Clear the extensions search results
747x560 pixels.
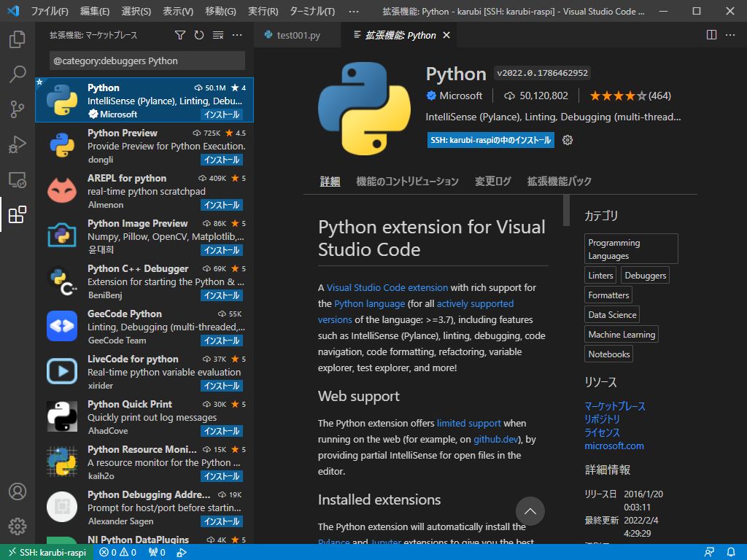[218, 35]
